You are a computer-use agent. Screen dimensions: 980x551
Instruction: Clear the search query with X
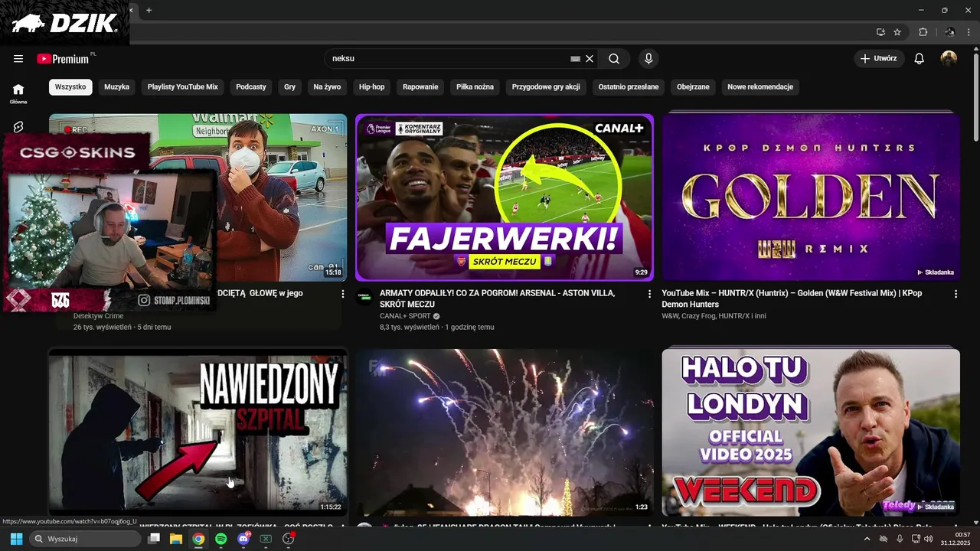click(590, 59)
